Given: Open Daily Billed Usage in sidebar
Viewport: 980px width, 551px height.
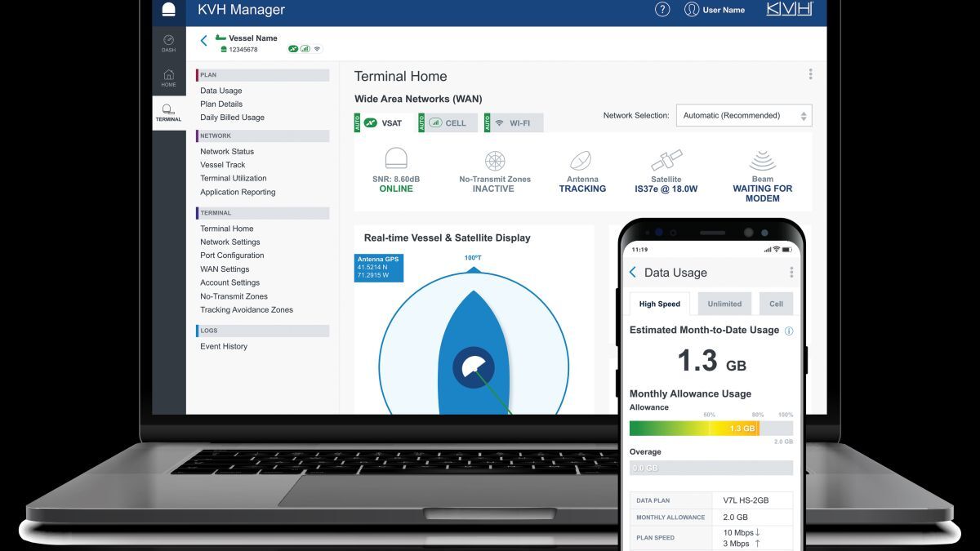Looking at the screenshot, I should click(x=231, y=117).
